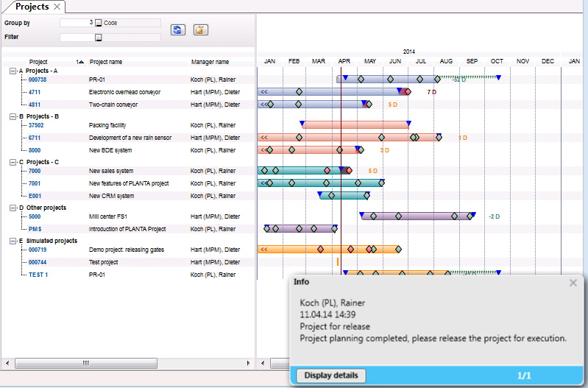The image size is (588, 388).
Task: Click the Packing facility red Gantt bar
Action: click(x=355, y=125)
